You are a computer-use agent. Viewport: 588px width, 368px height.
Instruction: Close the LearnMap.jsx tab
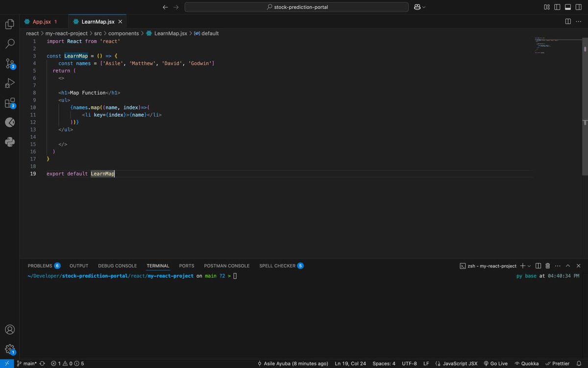(x=120, y=22)
